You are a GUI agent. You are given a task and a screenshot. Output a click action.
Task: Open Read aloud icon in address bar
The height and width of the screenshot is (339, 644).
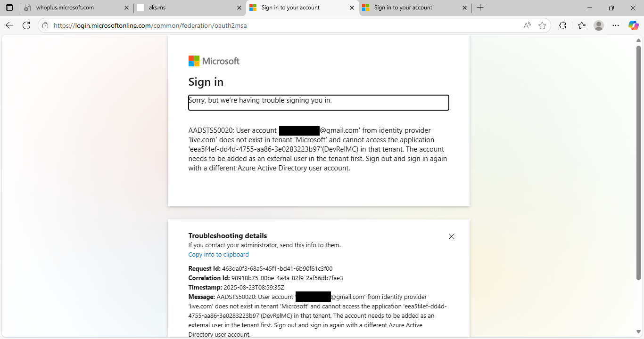[527, 25]
